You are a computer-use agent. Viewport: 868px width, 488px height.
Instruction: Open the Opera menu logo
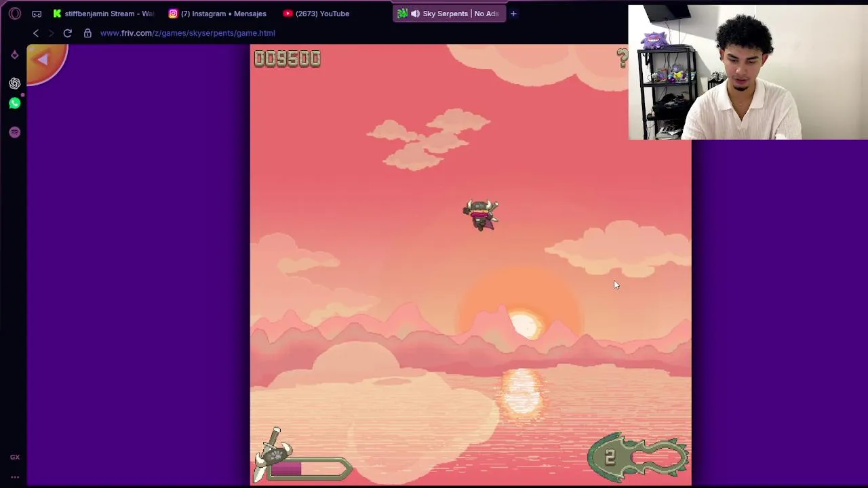click(x=15, y=14)
